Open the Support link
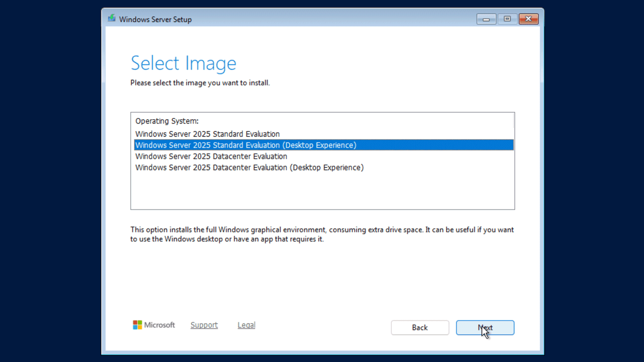 coord(204,325)
